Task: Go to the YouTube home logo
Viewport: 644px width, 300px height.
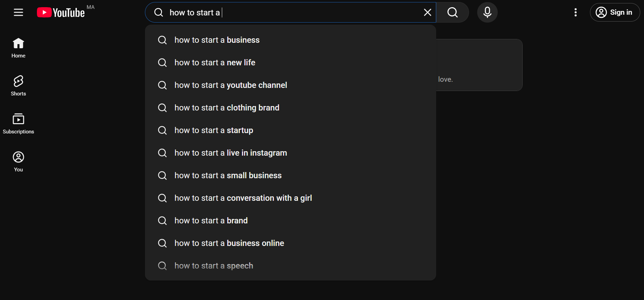Action: point(61,13)
